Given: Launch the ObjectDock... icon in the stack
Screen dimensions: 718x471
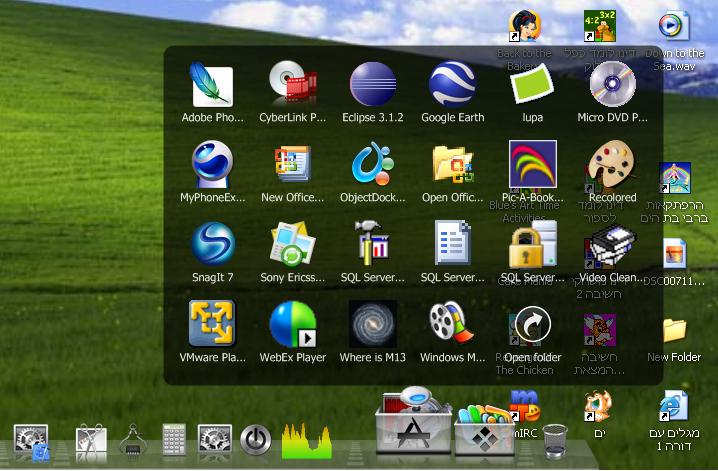Looking at the screenshot, I should [x=373, y=164].
